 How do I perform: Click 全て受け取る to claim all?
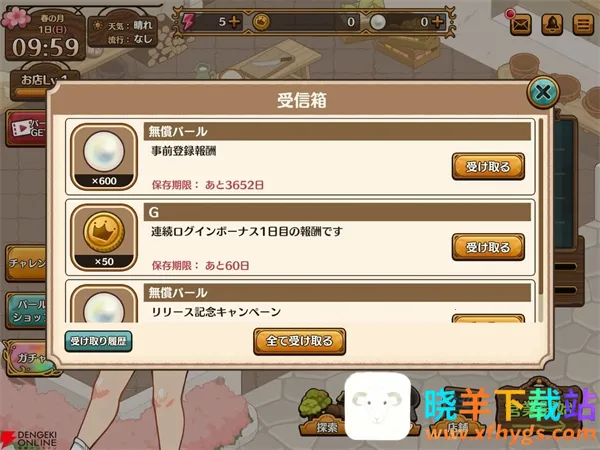click(x=300, y=341)
